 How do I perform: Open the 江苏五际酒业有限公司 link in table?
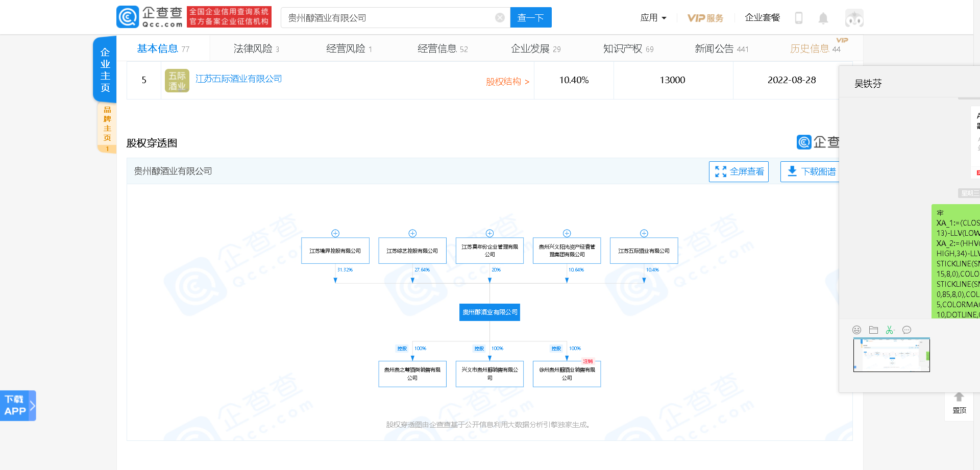point(238,79)
